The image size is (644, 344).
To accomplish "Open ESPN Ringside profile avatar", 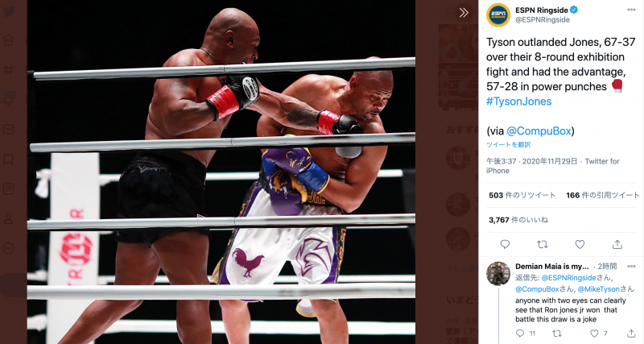I will (498, 15).
